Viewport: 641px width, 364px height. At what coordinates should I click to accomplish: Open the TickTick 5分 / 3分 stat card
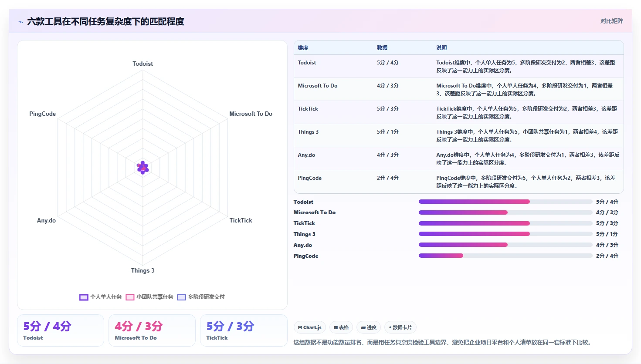coord(244,330)
